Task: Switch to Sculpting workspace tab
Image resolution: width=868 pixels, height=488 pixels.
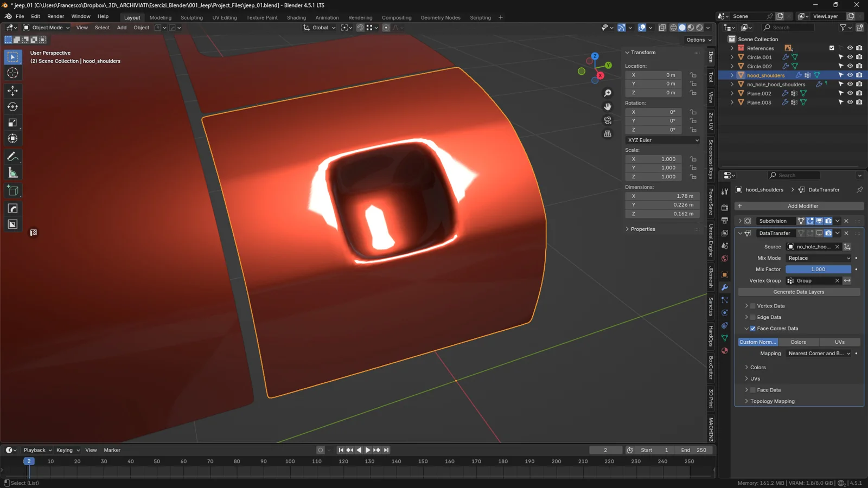Action: point(192,17)
